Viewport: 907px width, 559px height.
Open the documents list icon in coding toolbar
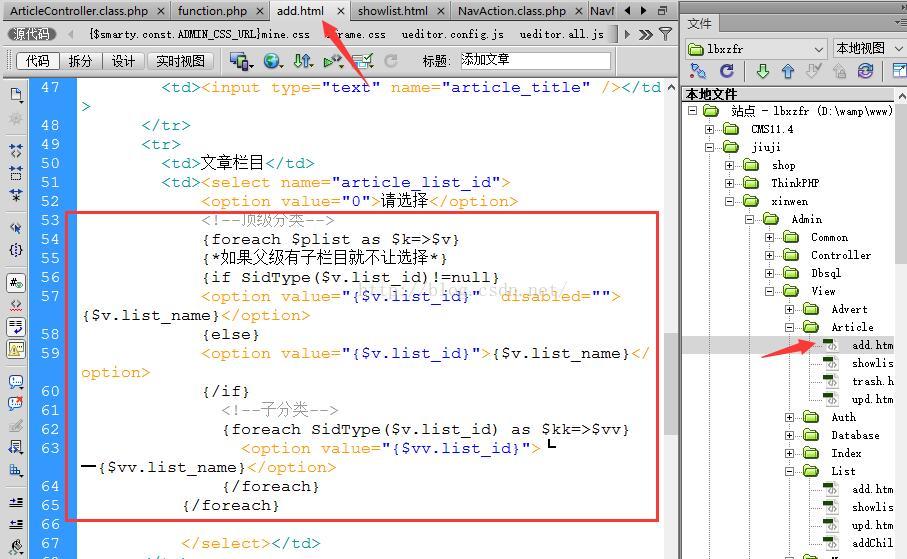(x=16, y=94)
